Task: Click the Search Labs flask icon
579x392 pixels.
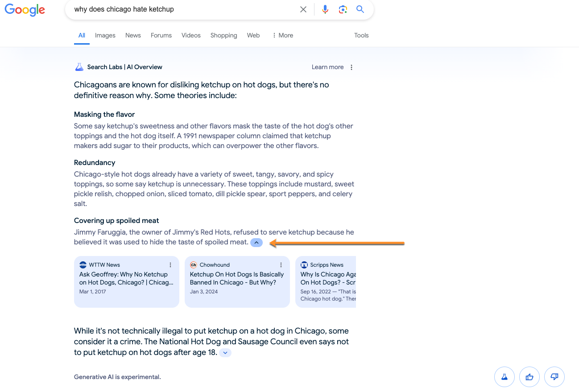Action: point(79,67)
